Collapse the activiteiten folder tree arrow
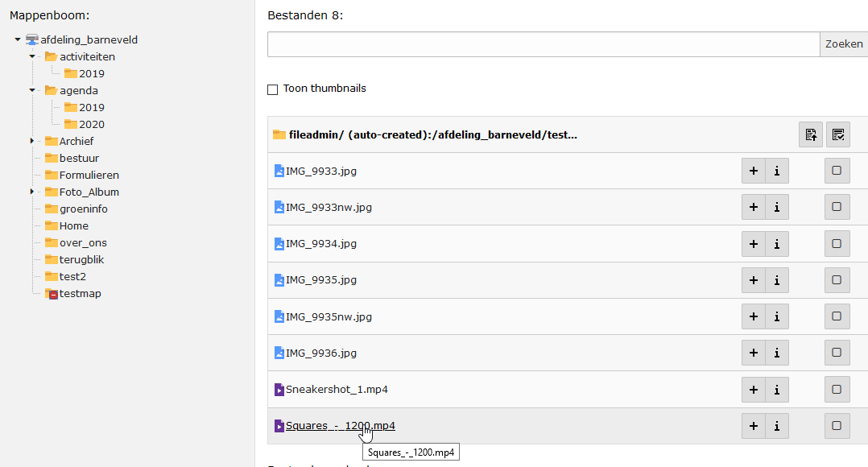Image resolution: width=868 pixels, height=467 pixels. (x=33, y=56)
